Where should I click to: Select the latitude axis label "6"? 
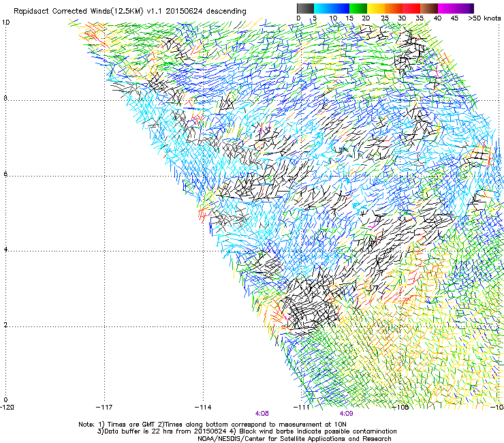(5, 174)
